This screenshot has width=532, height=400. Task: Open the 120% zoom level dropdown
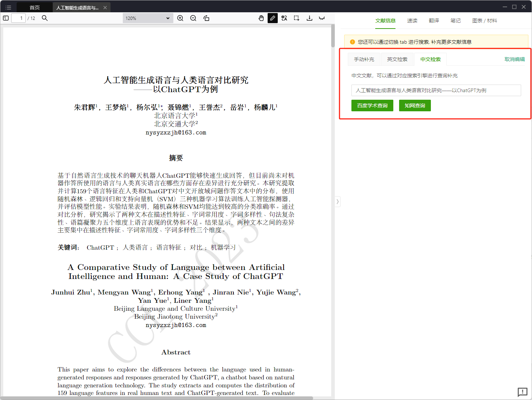coord(148,18)
